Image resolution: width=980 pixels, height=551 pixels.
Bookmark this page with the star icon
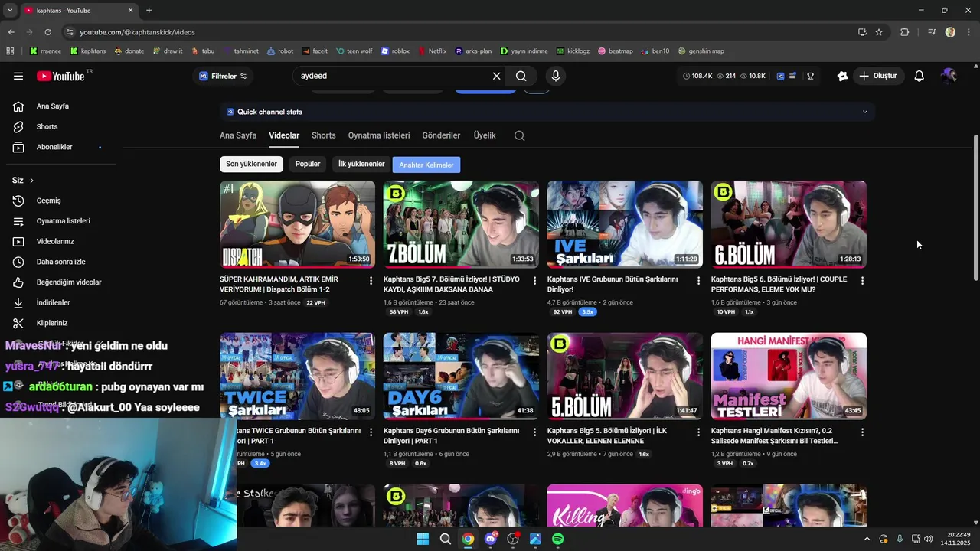879,32
